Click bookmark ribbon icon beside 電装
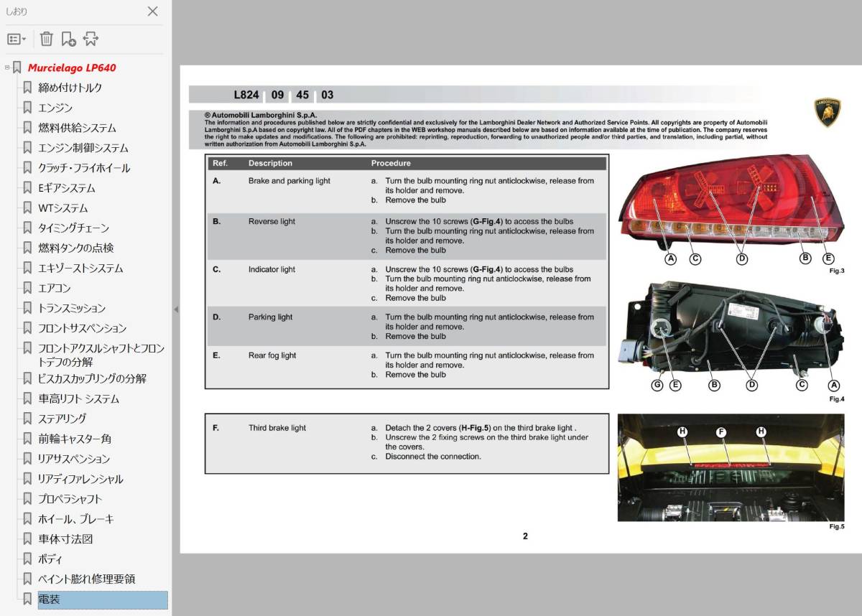This screenshot has width=862, height=616. (27, 599)
